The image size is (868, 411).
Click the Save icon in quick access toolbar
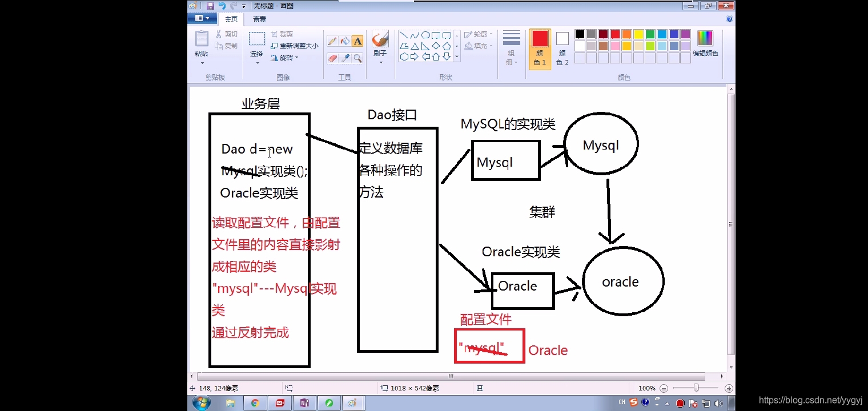(210, 6)
